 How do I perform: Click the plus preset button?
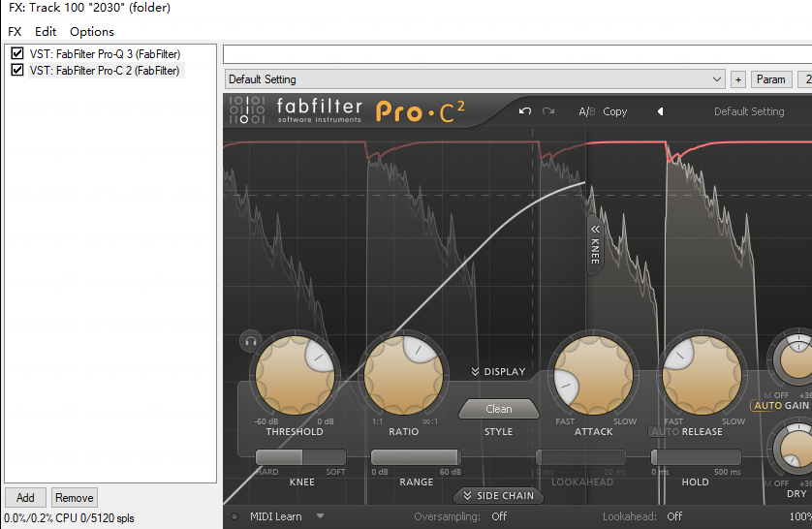pyautogui.click(x=738, y=79)
